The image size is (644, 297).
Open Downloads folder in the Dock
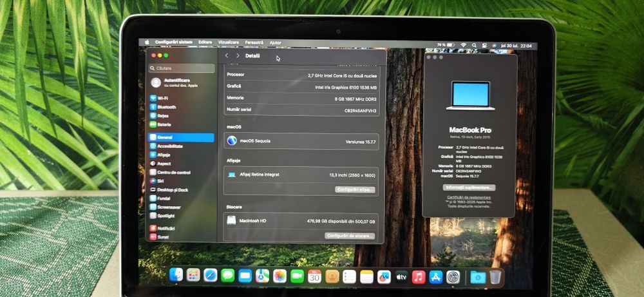click(x=478, y=277)
